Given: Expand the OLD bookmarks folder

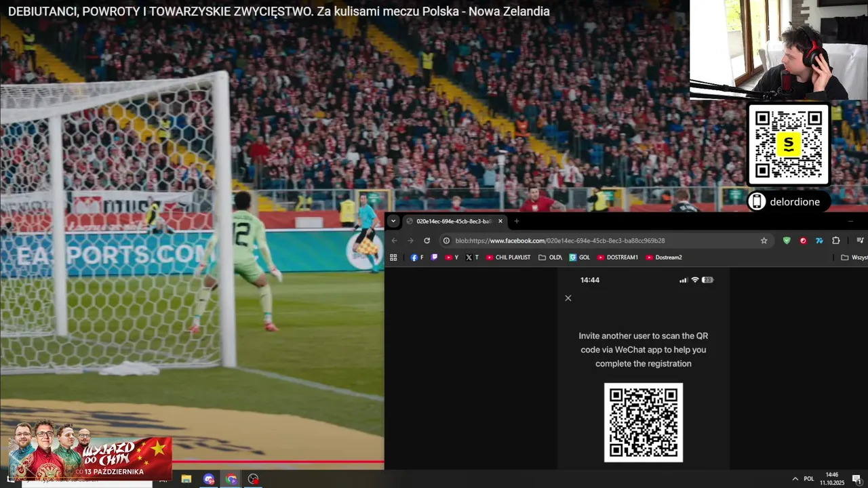Looking at the screenshot, I should click(x=550, y=258).
